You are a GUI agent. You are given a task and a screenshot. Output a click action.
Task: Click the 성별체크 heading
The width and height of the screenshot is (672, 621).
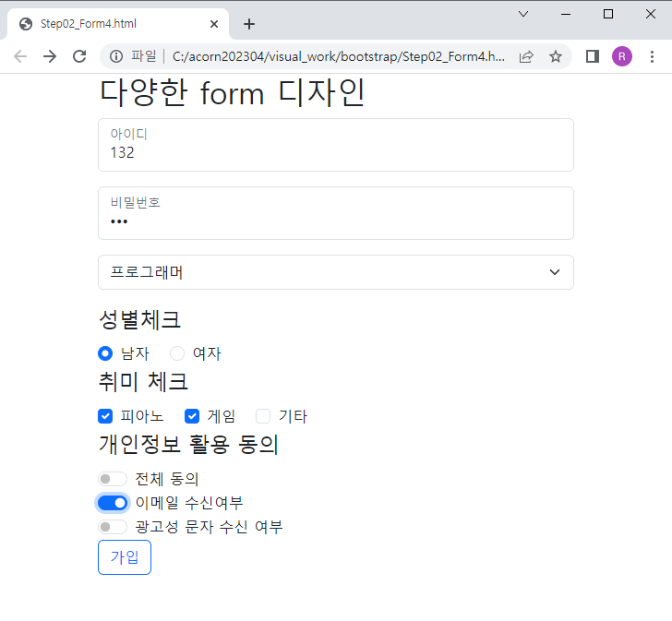[139, 319]
